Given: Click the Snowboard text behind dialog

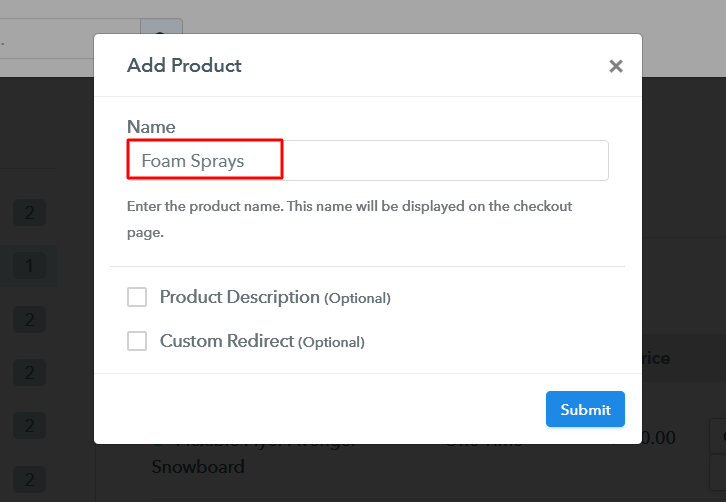Looking at the screenshot, I should coord(198,467).
